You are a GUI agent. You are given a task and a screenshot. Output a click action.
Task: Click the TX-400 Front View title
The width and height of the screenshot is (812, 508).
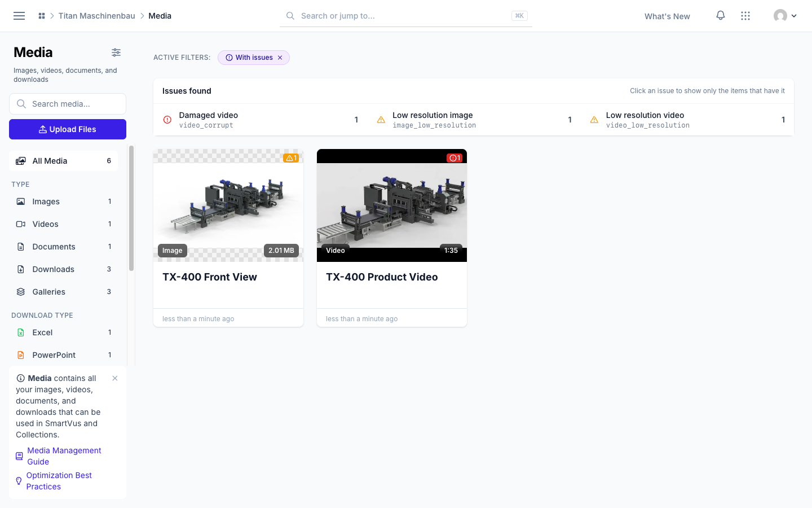[x=210, y=277]
